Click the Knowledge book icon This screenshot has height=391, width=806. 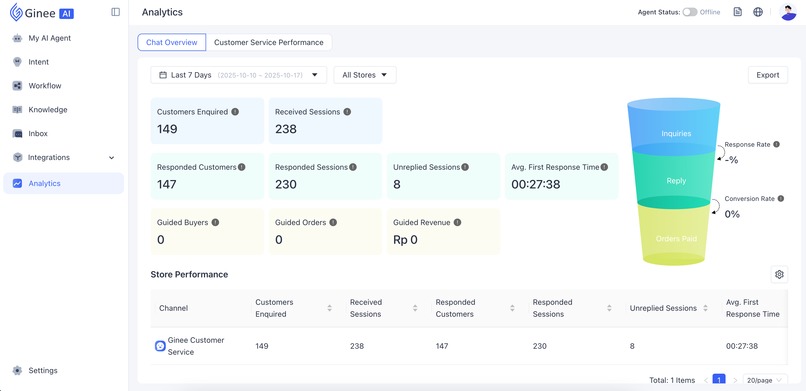coord(17,109)
